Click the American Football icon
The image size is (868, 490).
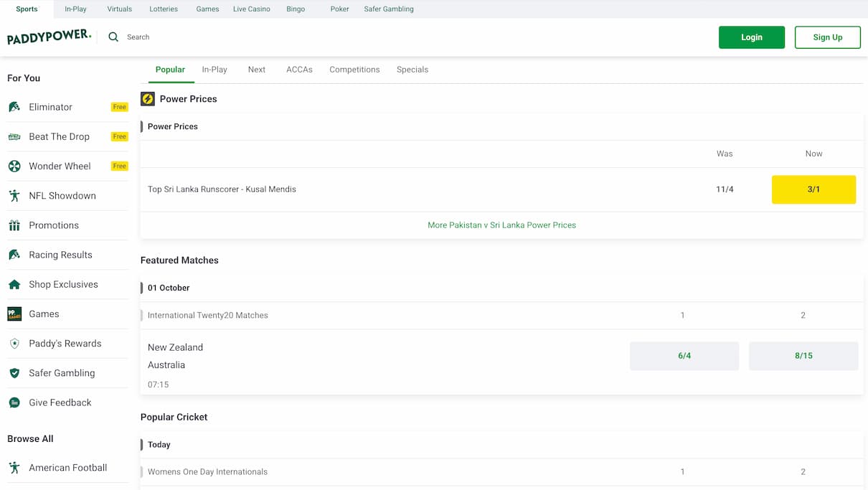(x=14, y=468)
